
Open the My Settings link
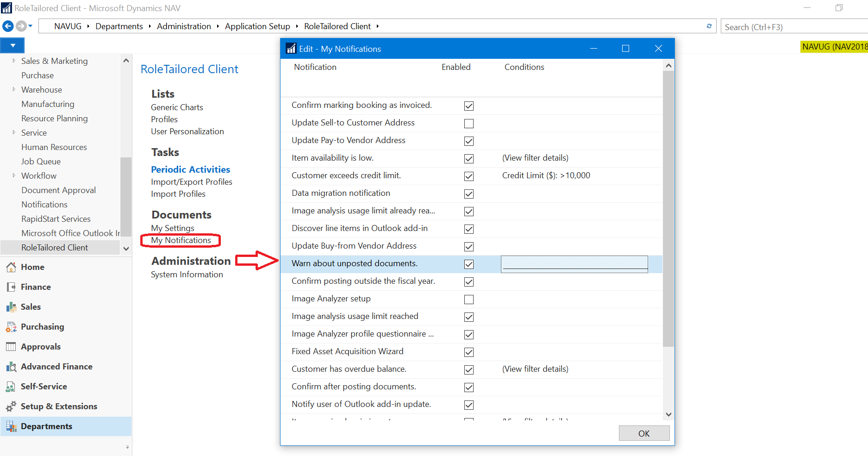click(173, 228)
